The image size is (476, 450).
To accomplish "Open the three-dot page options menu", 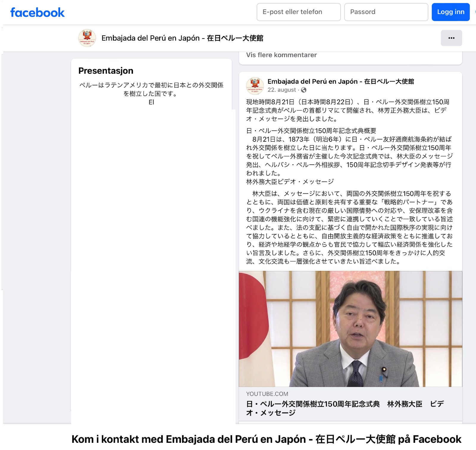I will [451, 38].
